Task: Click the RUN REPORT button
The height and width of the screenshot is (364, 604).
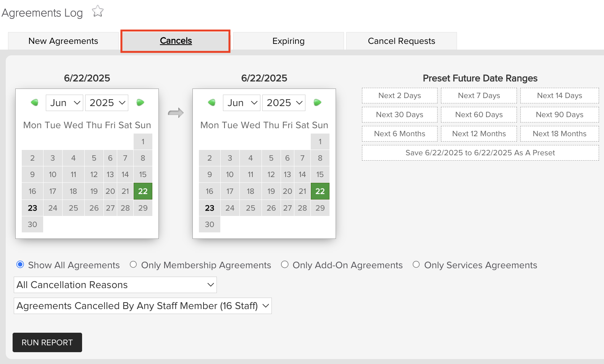Action: click(47, 342)
